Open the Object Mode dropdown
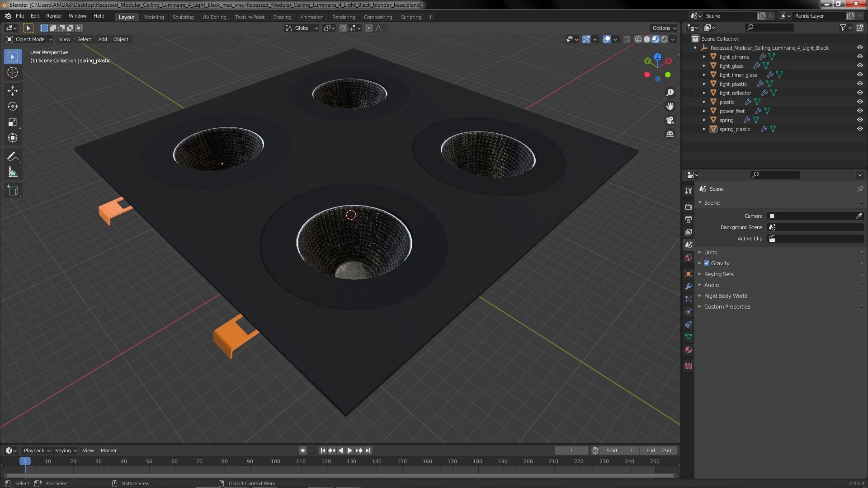 pyautogui.click(x=30, y=40)
